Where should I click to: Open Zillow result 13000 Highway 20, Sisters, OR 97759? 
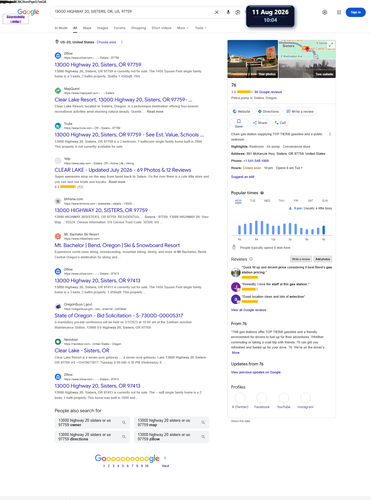pos(98,65)
